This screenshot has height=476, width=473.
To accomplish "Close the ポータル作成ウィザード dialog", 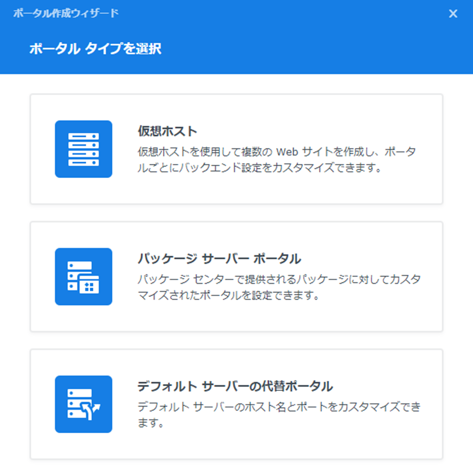I will click(x=453, y=13).
